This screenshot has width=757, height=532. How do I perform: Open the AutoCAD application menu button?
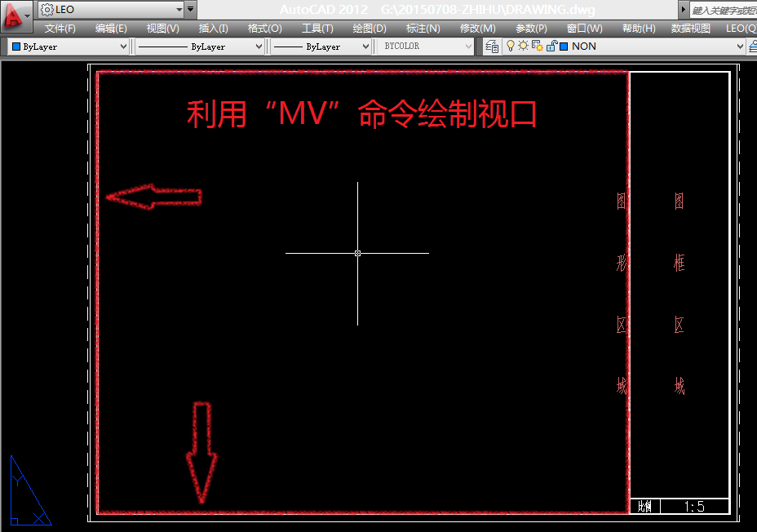click(x=15, y=15)
